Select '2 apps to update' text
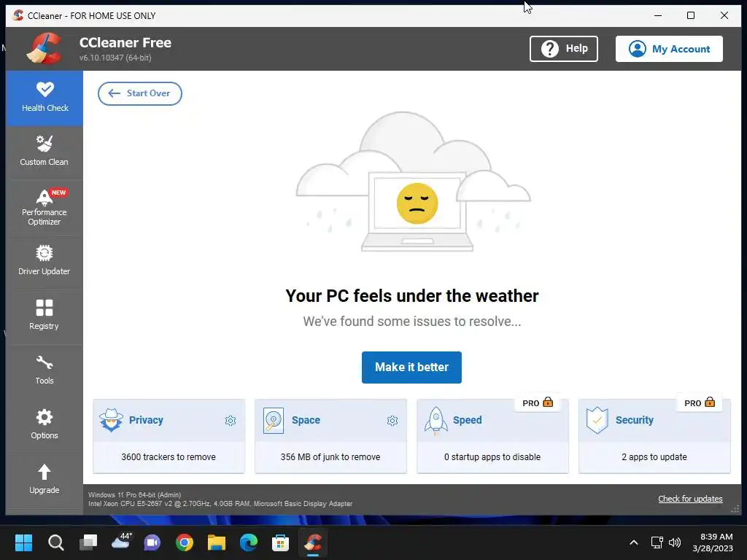Viewport: 747px width, 560px height. point(654,456)
